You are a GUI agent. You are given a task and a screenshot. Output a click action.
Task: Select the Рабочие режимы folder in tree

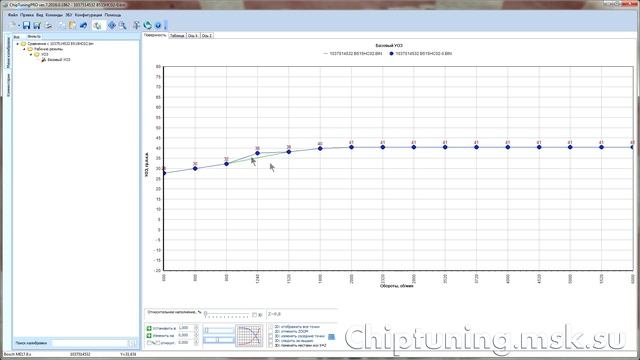click(48, 49)
